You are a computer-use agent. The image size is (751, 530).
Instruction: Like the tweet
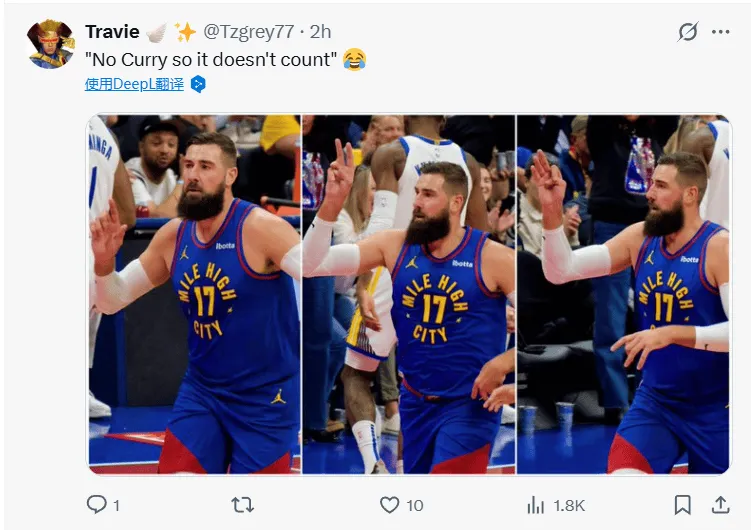coord(390,505)
